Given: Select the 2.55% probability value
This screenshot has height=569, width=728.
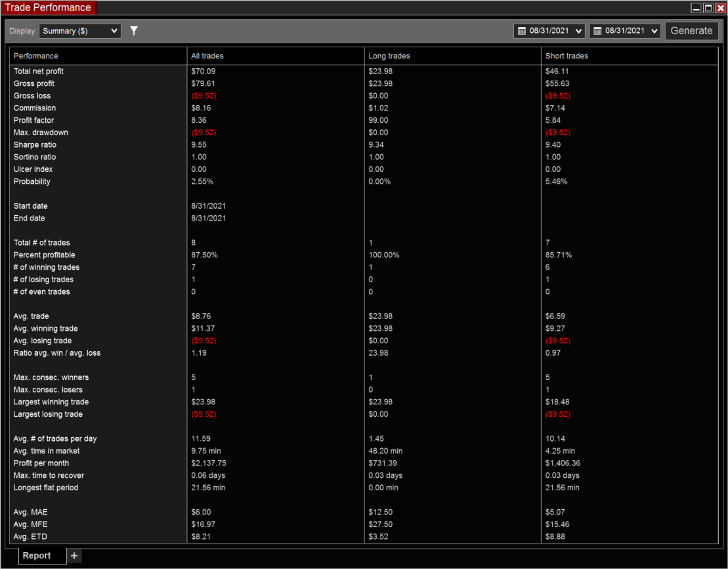Looking at the screenshot, I should pyautogui.click(x=202, y=182).
